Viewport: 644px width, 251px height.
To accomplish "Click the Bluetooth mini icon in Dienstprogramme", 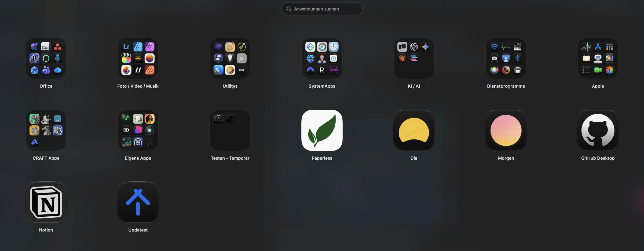I will tap(518, 58).
